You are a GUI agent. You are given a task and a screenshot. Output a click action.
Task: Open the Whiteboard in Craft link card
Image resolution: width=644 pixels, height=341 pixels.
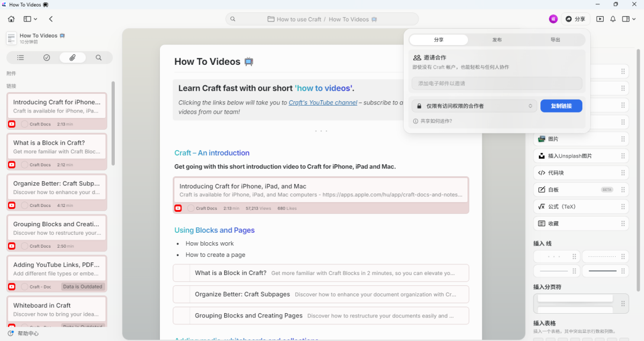click(x=56, y=310)
